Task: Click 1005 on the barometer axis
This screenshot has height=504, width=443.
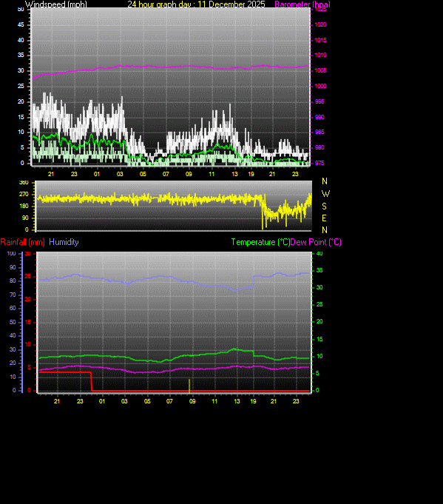Action: [320, 70]
